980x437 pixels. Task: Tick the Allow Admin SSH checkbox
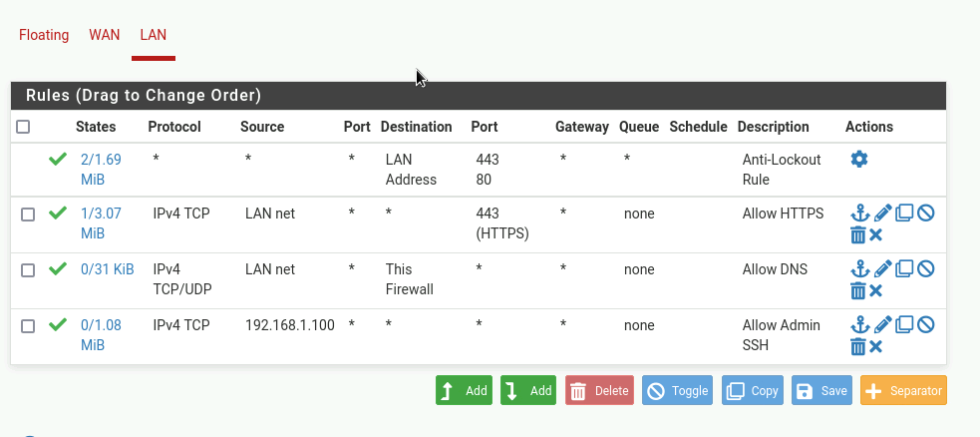28,326
